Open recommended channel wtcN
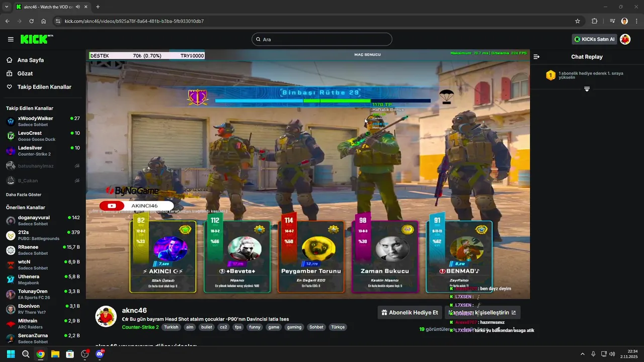Viewport: 644px width, 362px height. point(43,264)
